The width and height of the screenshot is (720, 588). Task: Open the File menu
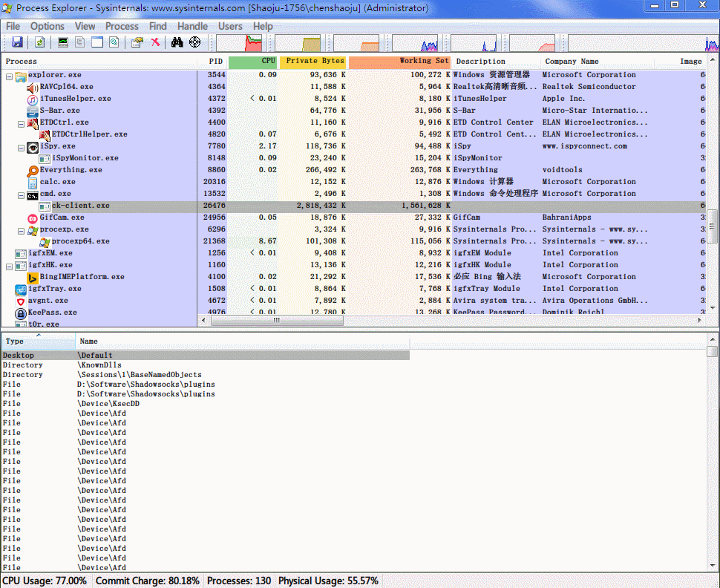(x=13, y=26)
